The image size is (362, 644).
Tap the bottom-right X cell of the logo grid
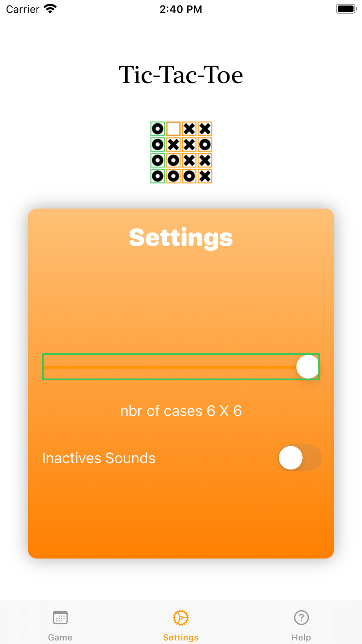pyautogui.click(x=205, y=176)
